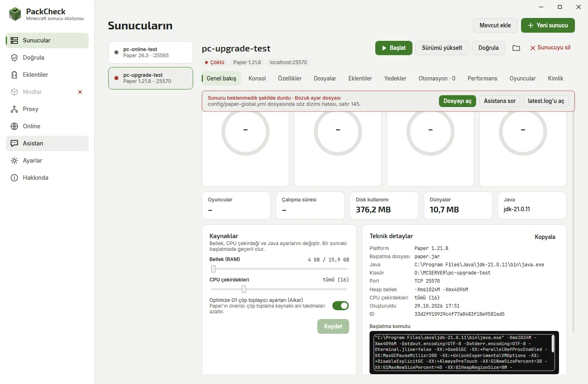Open the Oyuncular tab
Screen dimensions: 588x384
(x=522, y=78)
